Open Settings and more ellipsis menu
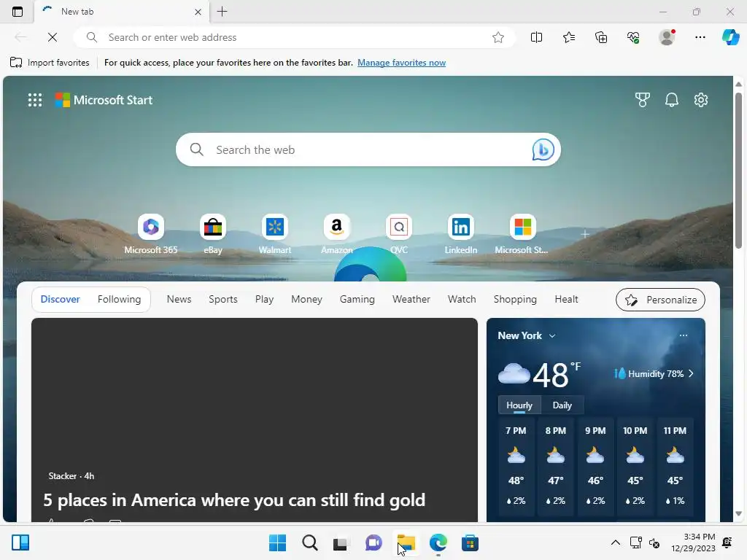The height and width of the screenshot is (560, 747). point(700,37)
